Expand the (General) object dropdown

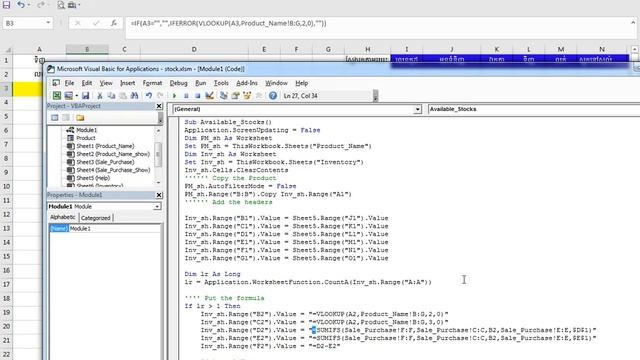click(x=417, y=109)
